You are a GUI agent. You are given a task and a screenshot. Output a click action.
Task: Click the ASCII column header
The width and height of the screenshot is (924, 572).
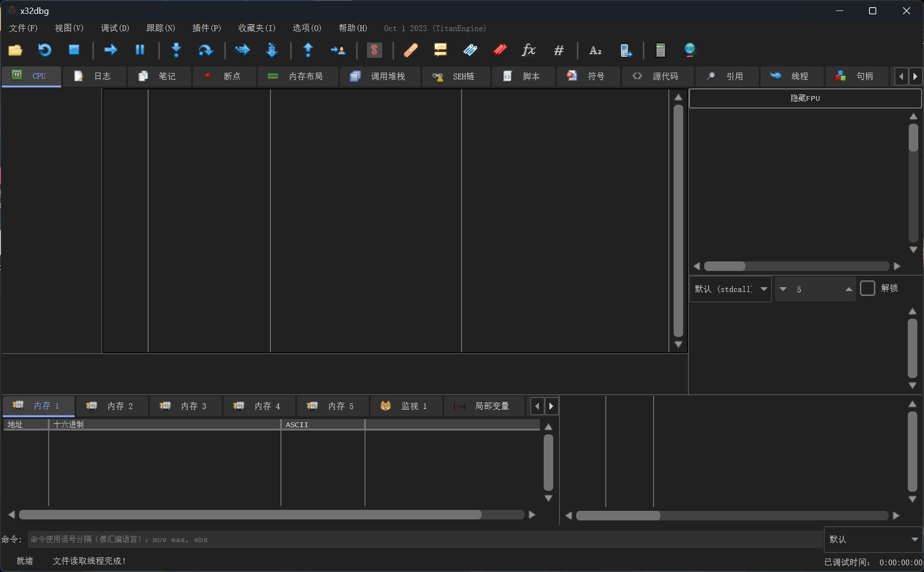click(x=323, y=424)
